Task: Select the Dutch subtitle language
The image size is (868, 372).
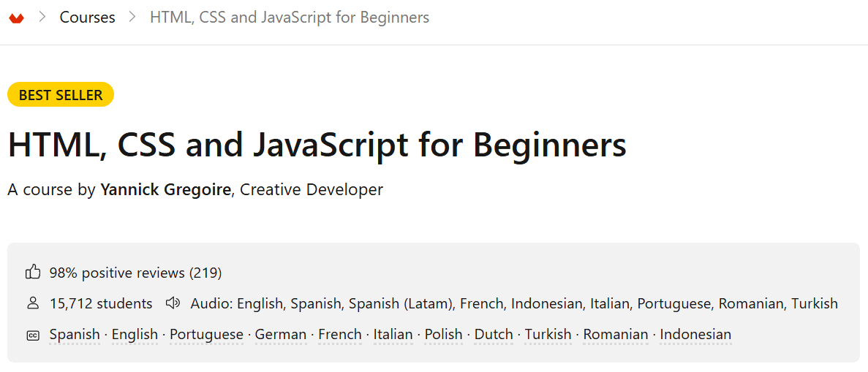Action: click(494, 334)
